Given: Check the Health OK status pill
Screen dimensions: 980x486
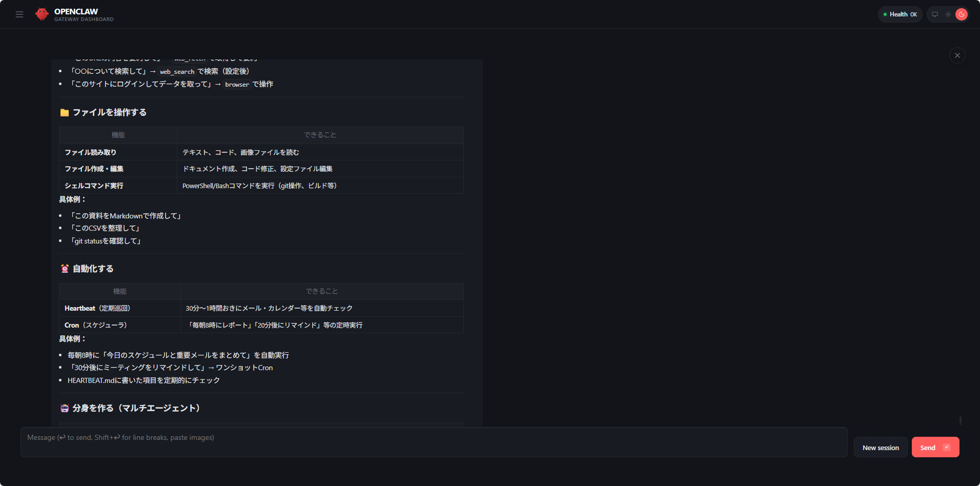Looking at the screenshot, I should (900, 14).
